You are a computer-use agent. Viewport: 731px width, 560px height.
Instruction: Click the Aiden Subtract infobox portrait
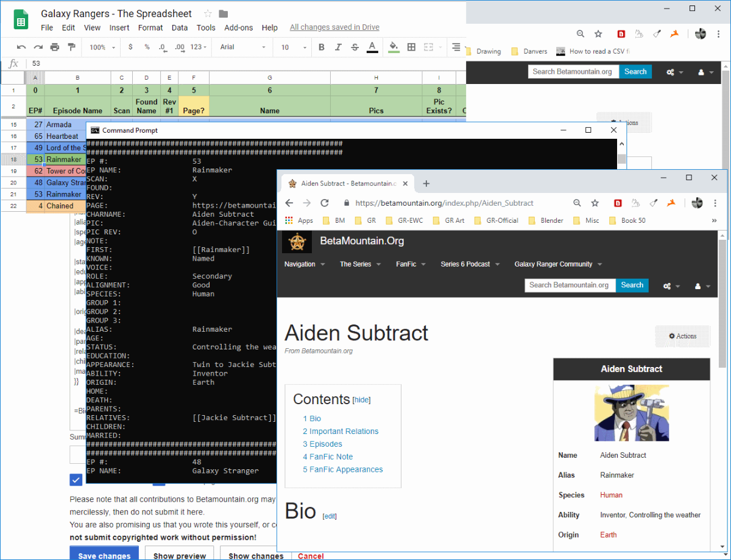(632, 413)
